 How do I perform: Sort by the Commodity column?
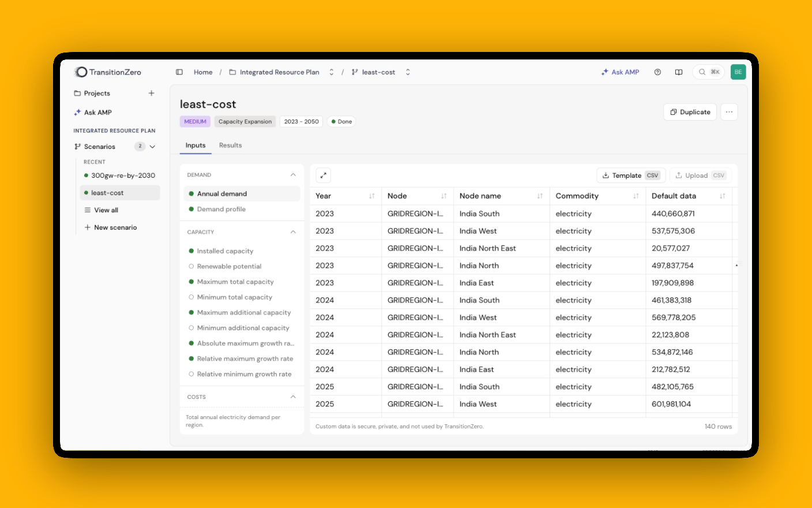(636, 196)
